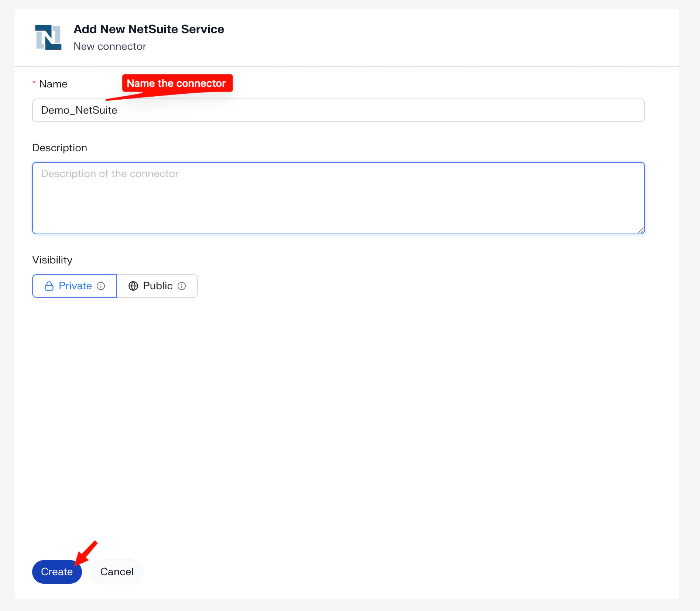Focus the Description text area
This screenshot has width=700, height=611.
point(338,198)
